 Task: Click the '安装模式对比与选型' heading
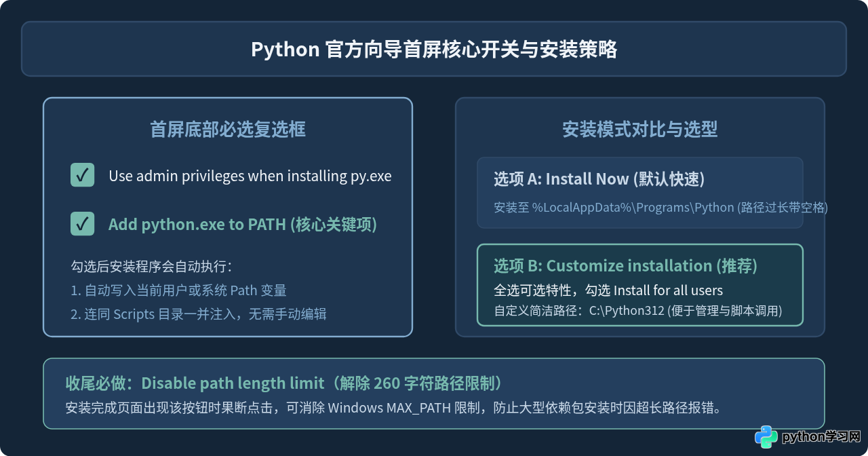coord(640,129)
